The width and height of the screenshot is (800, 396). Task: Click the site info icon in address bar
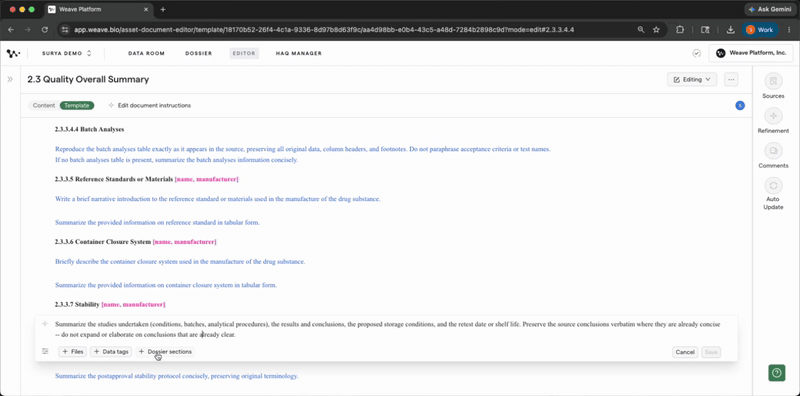point(65,30)
